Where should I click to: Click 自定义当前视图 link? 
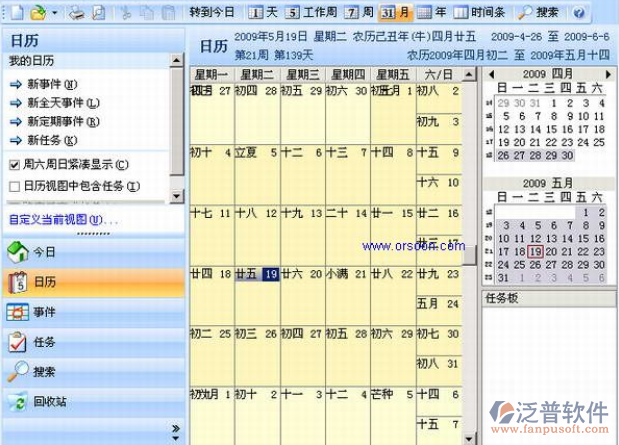click(x=55, y=219)
